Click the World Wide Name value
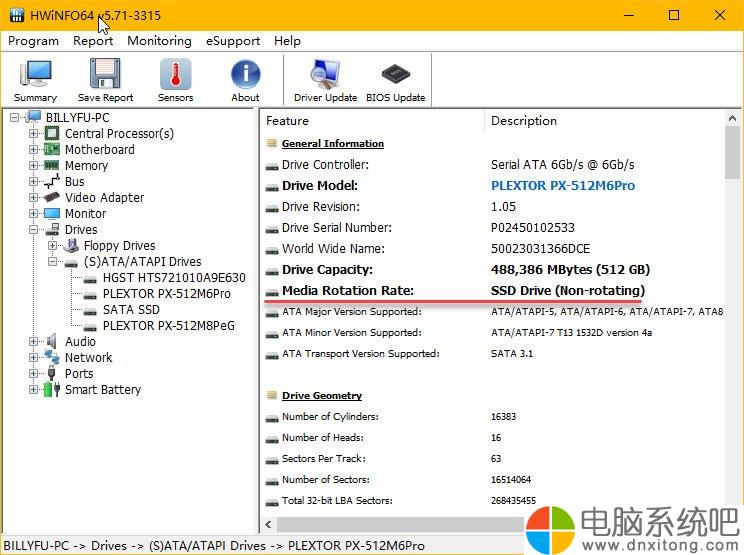This screenshot has height=555, width=744. 540,249
